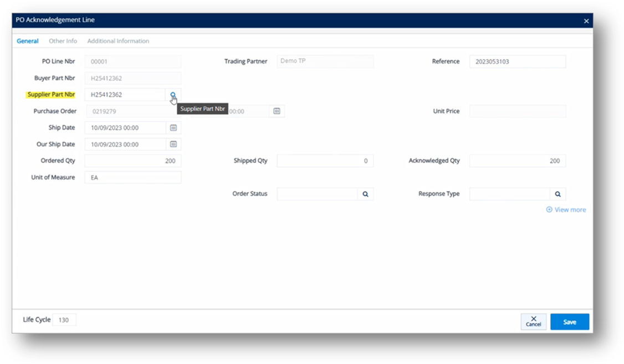This screenshot has height=364, width=624.
Task: Click the Order Status input box
Action: (x=318, y=194)
